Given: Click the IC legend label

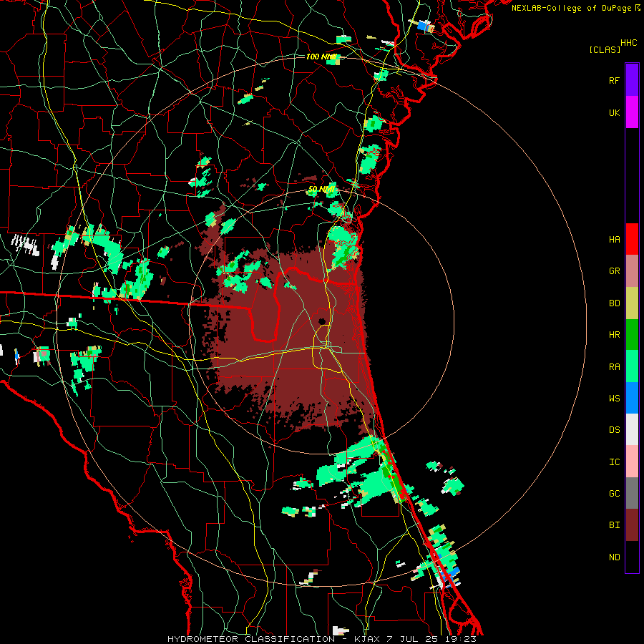Looking at the screenshot, I should click(614, 462).
